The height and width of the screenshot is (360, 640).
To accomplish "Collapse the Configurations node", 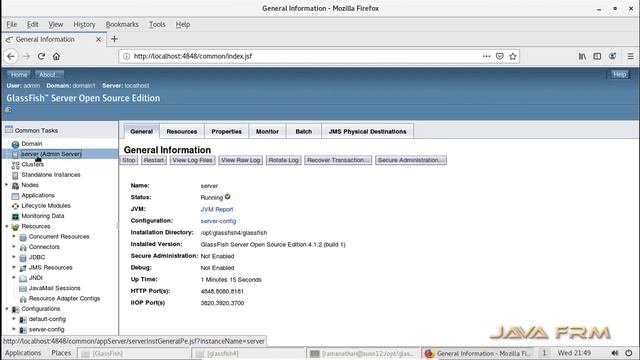I will [x=7, y=309].
